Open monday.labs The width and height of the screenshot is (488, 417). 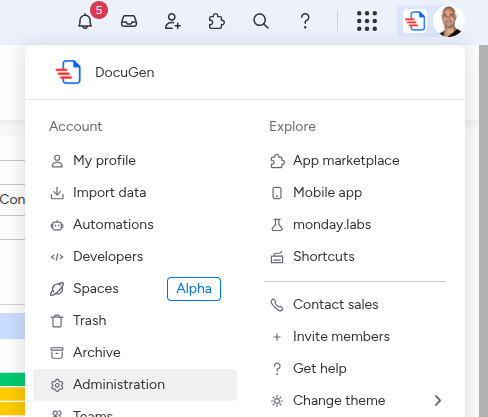[332, 225]
